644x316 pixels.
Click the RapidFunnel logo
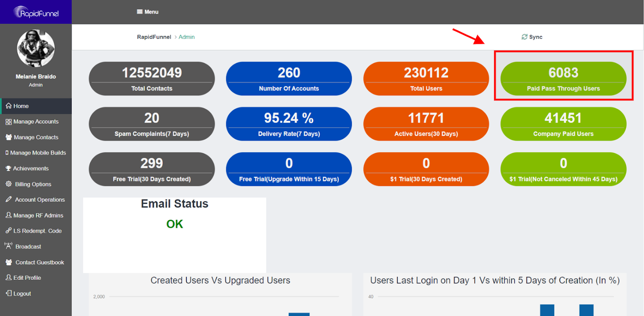36,12
